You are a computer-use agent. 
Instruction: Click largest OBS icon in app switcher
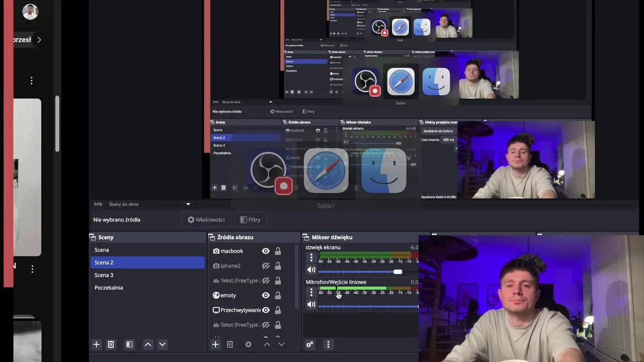[268, 171]
